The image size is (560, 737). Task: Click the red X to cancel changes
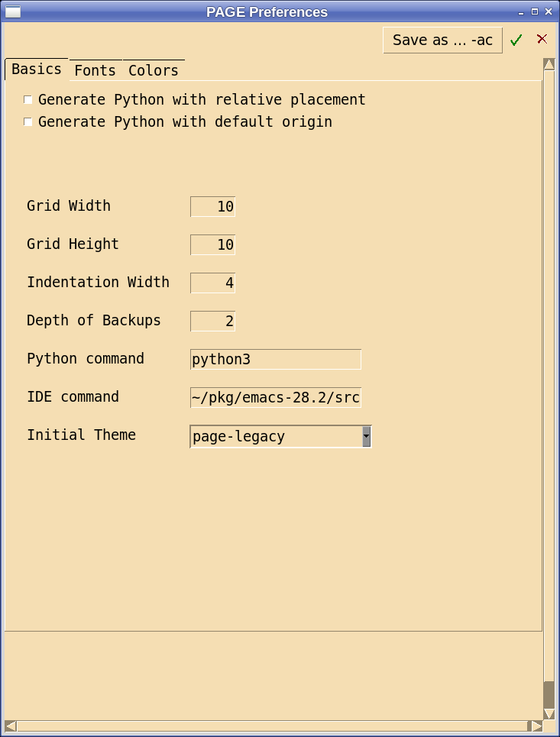542,39
